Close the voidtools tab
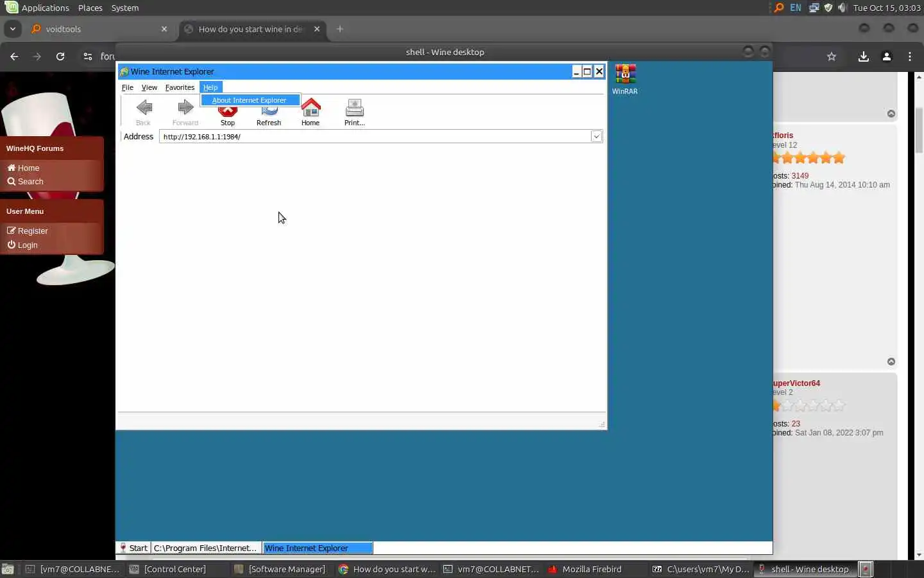924x578 pixels. (x=164, y=29)
